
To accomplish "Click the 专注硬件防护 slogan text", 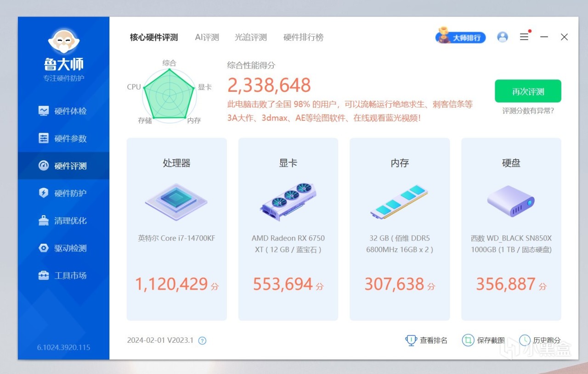I will coord(64,78).
